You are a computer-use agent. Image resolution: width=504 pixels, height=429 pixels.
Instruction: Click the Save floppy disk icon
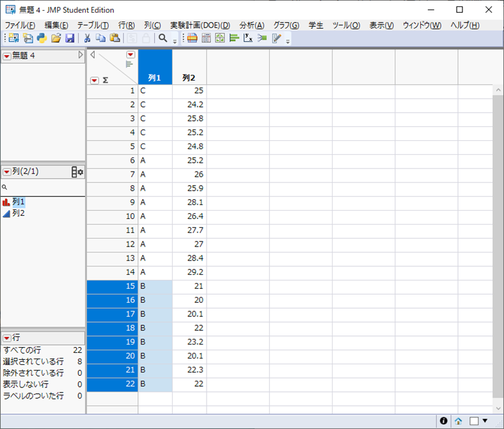[x=70, y=38]
